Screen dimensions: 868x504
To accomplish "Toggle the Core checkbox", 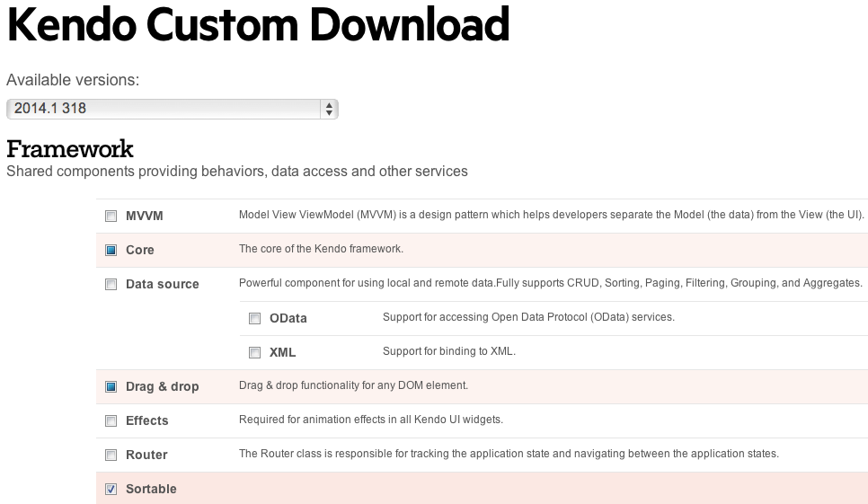I will pyautogui.click(x=111, y=250).
